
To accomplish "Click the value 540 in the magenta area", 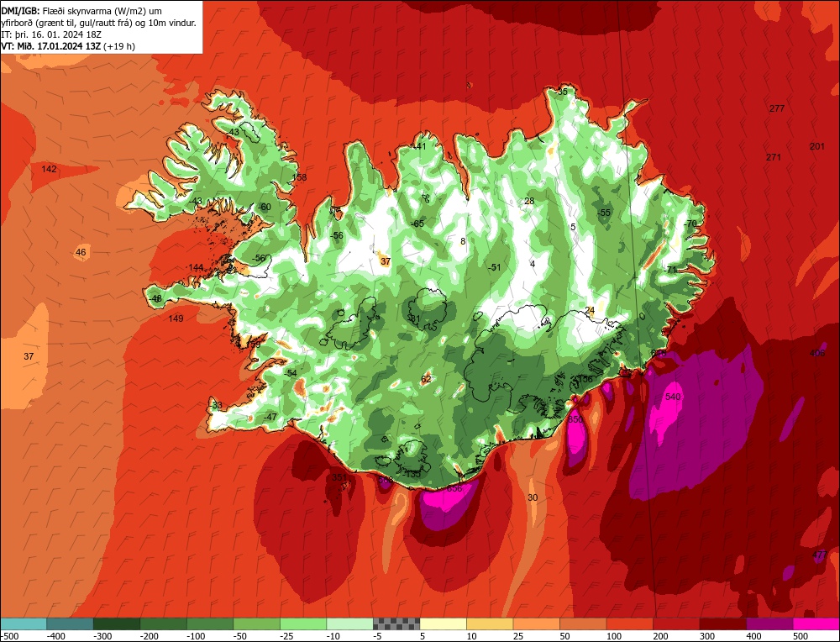I will point(673,397).
